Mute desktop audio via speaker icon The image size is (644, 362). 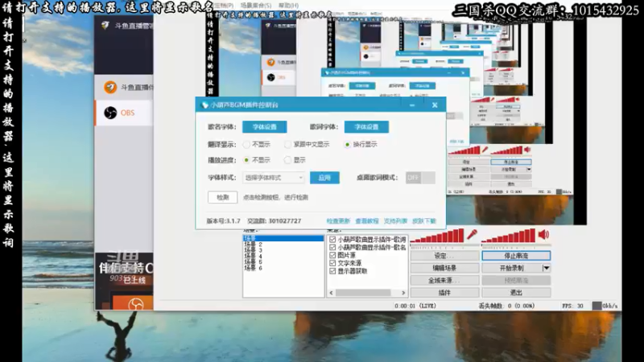click(x=543, y=235)
